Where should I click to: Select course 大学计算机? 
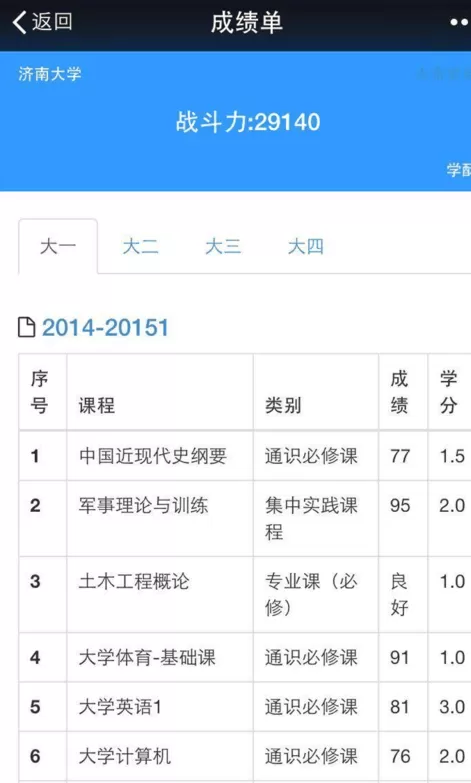coord(125,756)
